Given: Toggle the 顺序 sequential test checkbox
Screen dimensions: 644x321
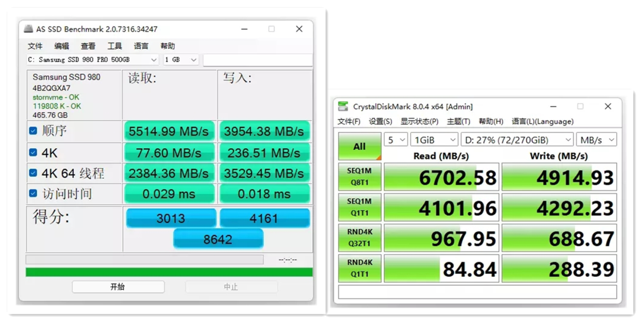Looking at the screenshot, I should (33, 131).
